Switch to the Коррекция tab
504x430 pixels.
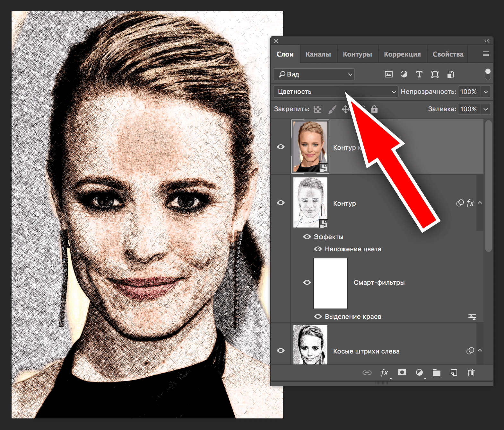[x=402, y=54]
